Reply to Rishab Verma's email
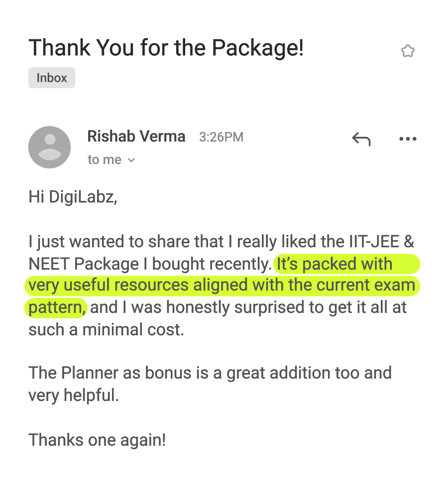This screenshot has width=448, height=485. pos(361,139)
